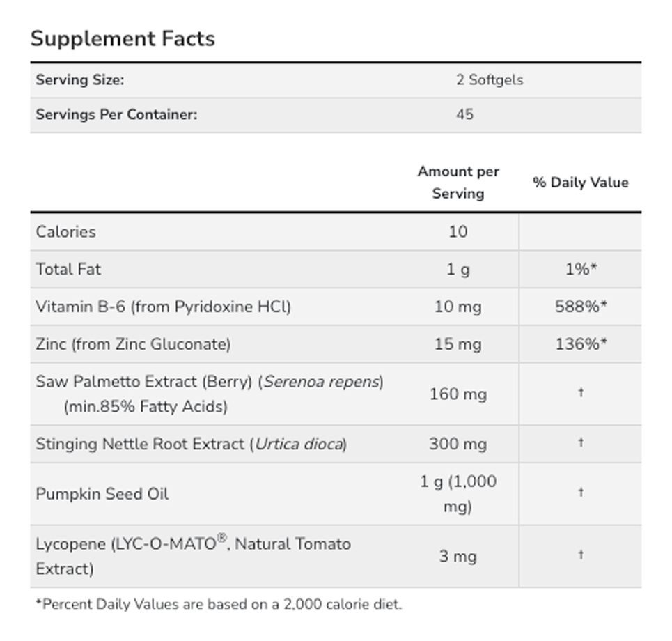672x641 pixels.
Task: Click the 588%* daily value
Action: [581, 307]
